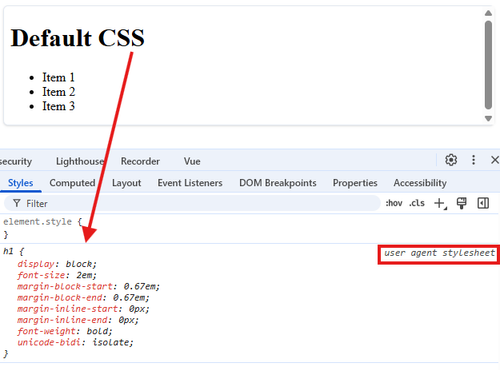Click the 'font-weight: bold' declaration
Image resolution: width=500 pixels, height=370 pixels.
[x=65, y=331]
